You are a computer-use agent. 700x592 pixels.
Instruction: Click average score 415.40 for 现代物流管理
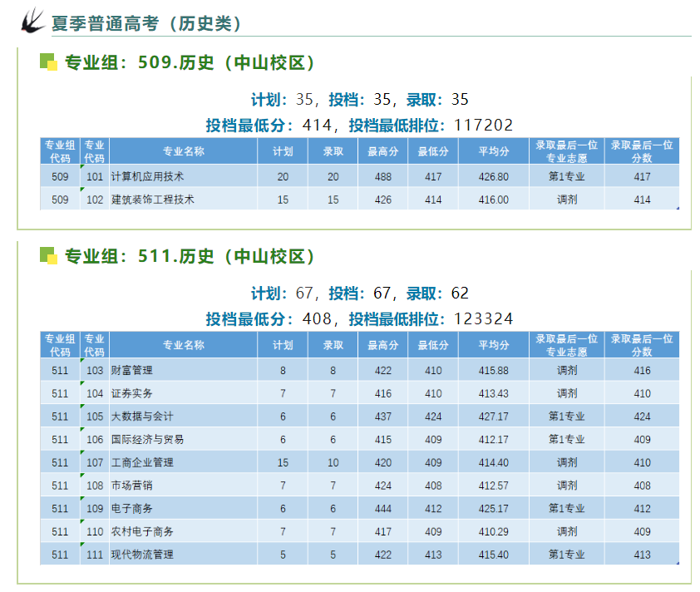click(494, 555)
